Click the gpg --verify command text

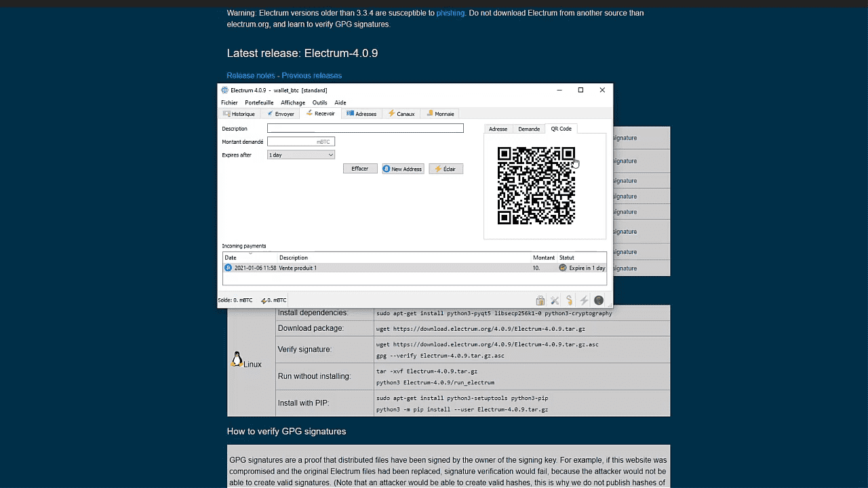click(x=440, y=355)
